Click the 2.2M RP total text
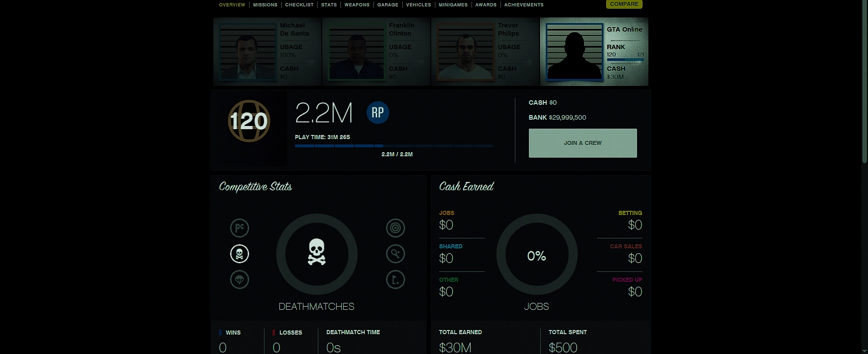The height and width of the screenshot is (354, 868). click(324, 113)
